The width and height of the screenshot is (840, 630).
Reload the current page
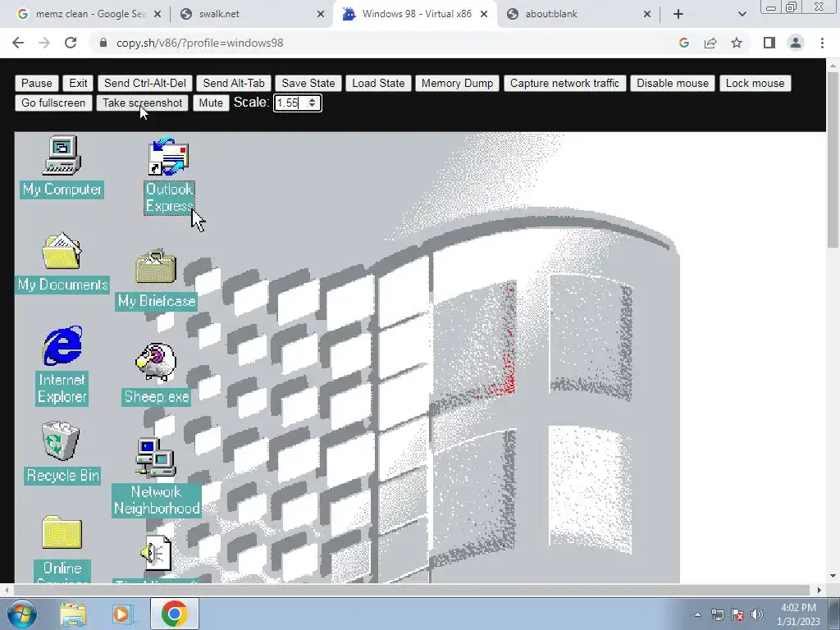(x=71, y=43)
